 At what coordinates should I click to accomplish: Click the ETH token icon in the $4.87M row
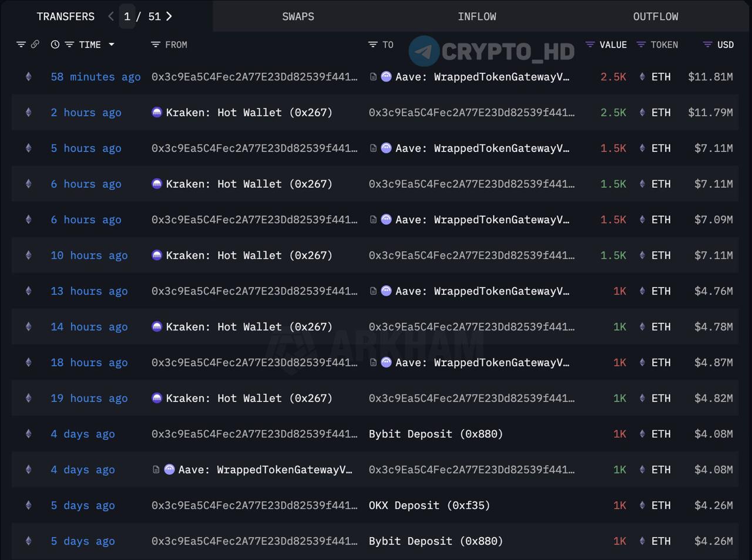pyautogui.click(x=642, y=363)
